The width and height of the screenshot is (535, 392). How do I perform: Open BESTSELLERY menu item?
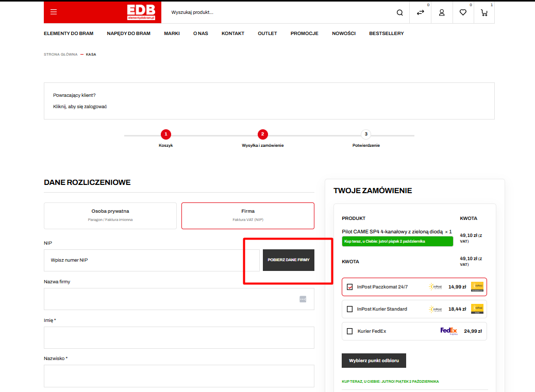click(386, 33)
